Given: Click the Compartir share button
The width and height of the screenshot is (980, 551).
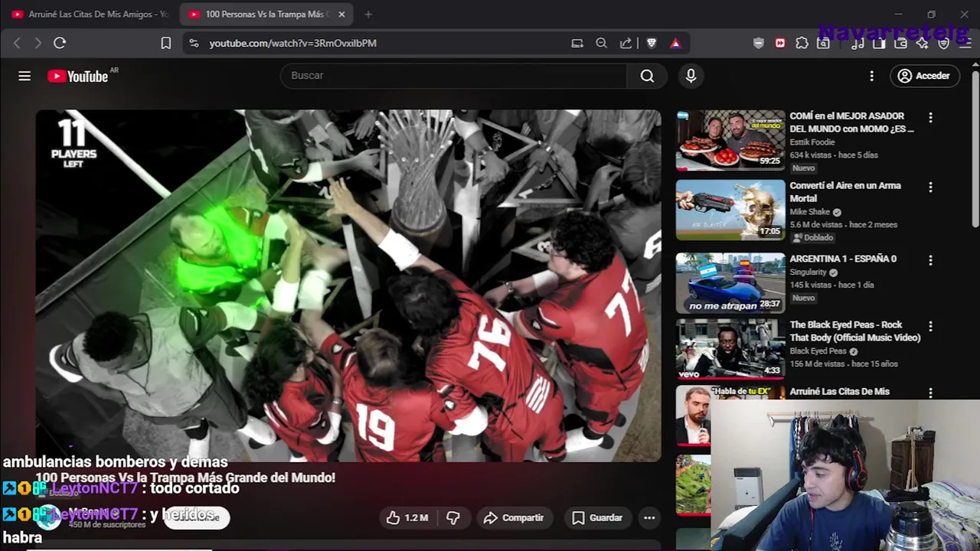Looking at the screenshot, I should pyautogui.click(x=513, y=518).
